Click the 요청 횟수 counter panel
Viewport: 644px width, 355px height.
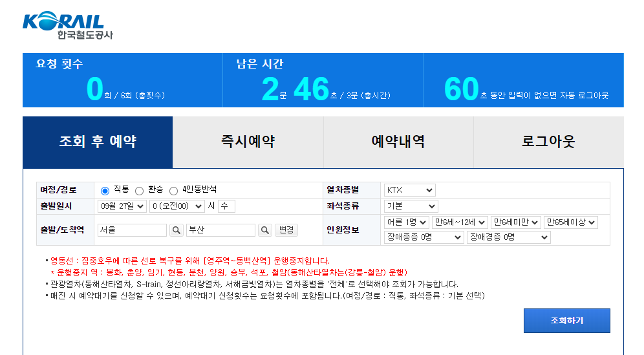(x=122, y=80)
